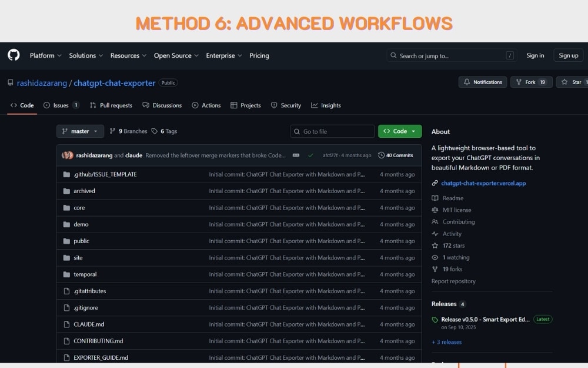Image resolution: width=588 pixels, height=368 pixels.
Task: View the 6 Tags link
Action: pos(164,131)
